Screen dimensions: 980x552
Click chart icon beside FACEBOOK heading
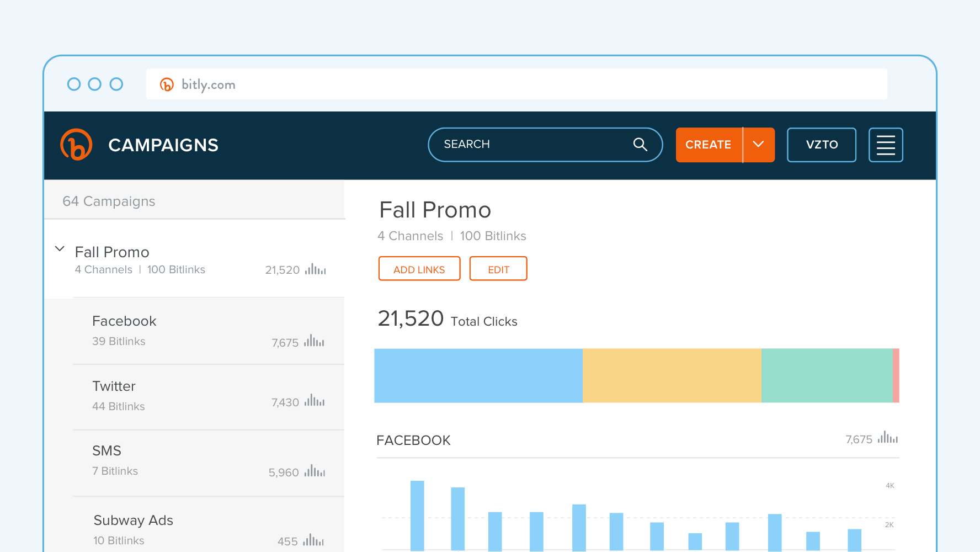(x=888, y=438)
